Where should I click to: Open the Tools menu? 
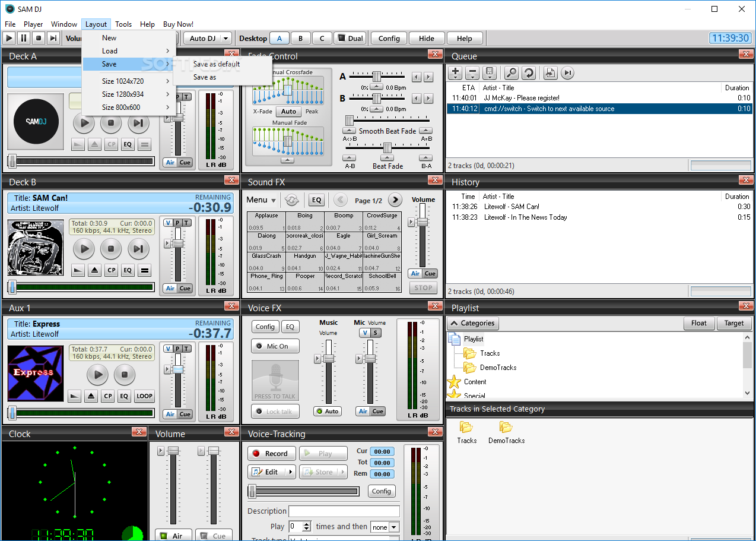pos(123,24)
